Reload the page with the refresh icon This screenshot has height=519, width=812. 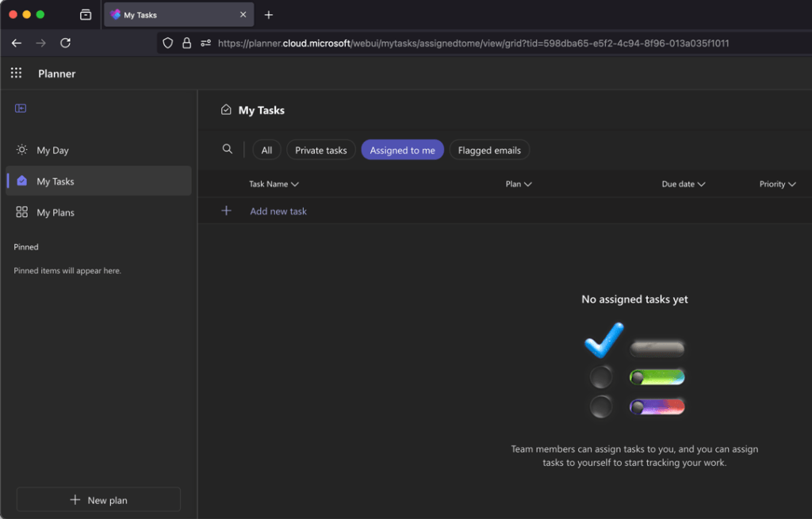tap(66, 43)
